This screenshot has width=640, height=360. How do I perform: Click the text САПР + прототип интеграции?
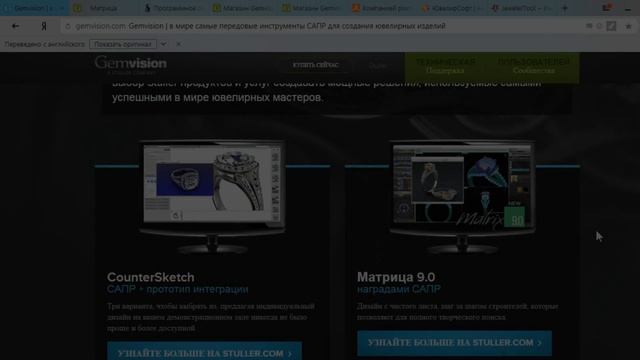point(178,289)
